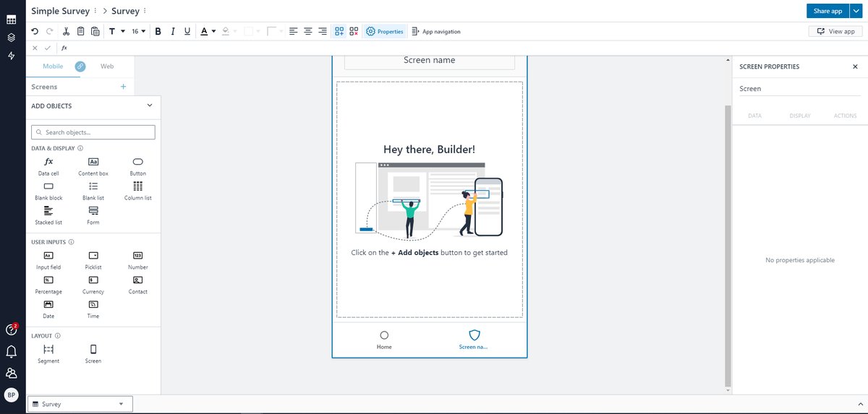The width and height of the screenshot is (868, 414).
Task: Click the copy clipboard icon
Action: pos(80,31)
